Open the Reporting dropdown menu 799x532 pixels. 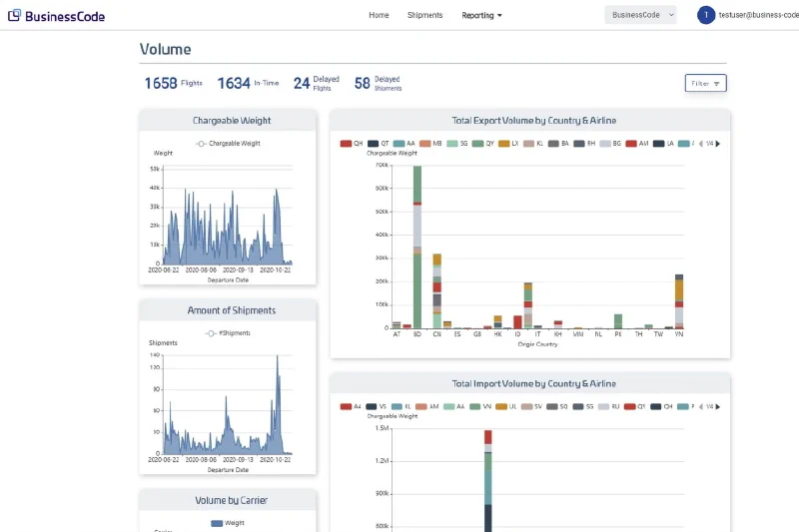(481, 15)
